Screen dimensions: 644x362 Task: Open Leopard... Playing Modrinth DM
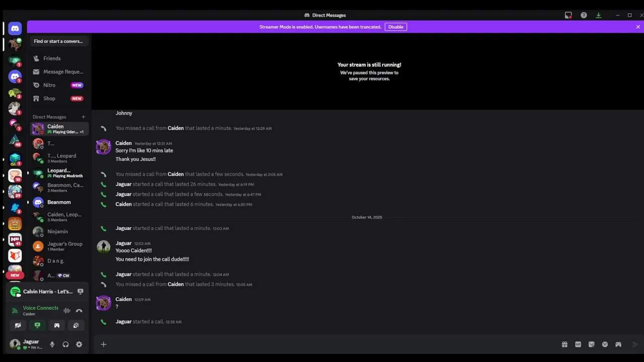pyautogui.click(x=59, y=173)
